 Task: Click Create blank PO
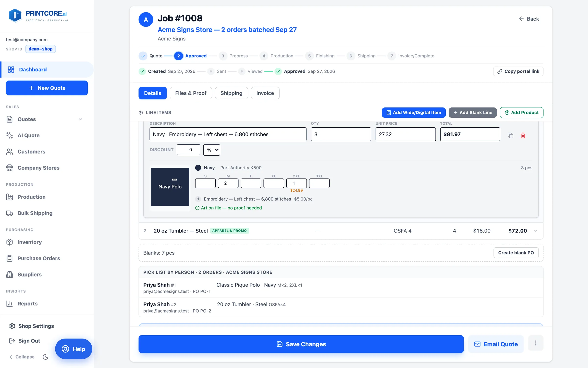[516, 253]
